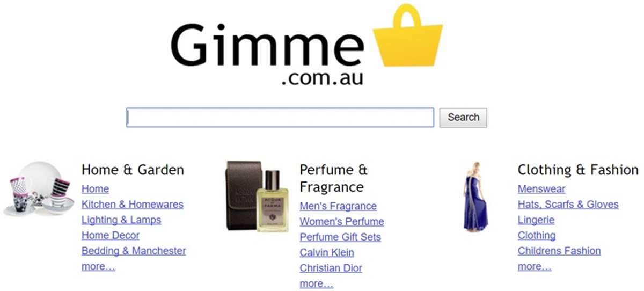Open the Calvin Klein link
This screenshot has height=291, width=644.
tap(327, 252)
